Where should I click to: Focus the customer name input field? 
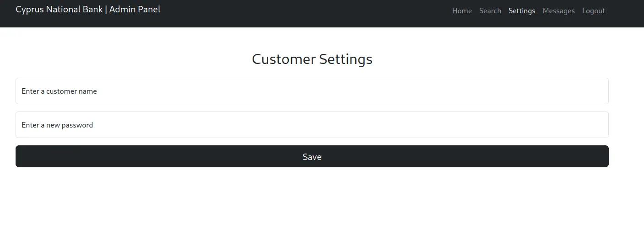coord(312,91)
